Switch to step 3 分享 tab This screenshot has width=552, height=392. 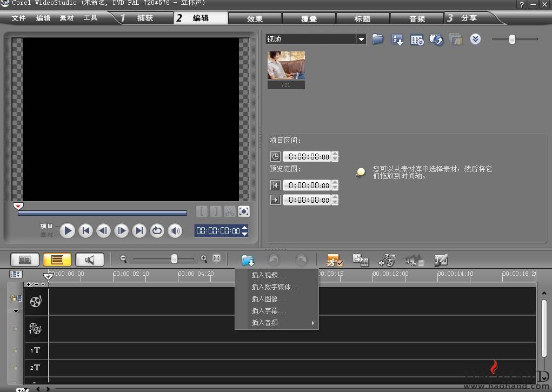[x=468, y=18]
